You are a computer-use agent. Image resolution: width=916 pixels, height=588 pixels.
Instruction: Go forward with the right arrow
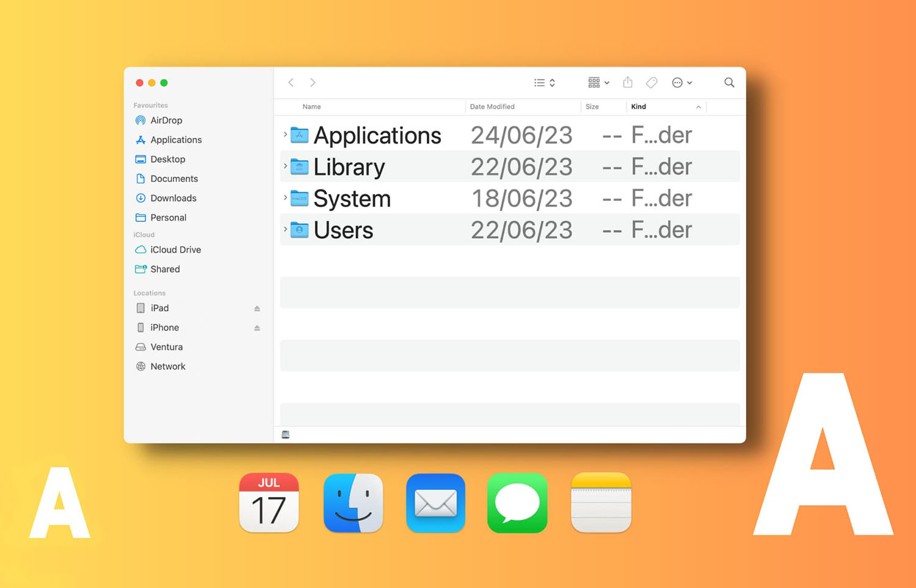tap(313, 82)
